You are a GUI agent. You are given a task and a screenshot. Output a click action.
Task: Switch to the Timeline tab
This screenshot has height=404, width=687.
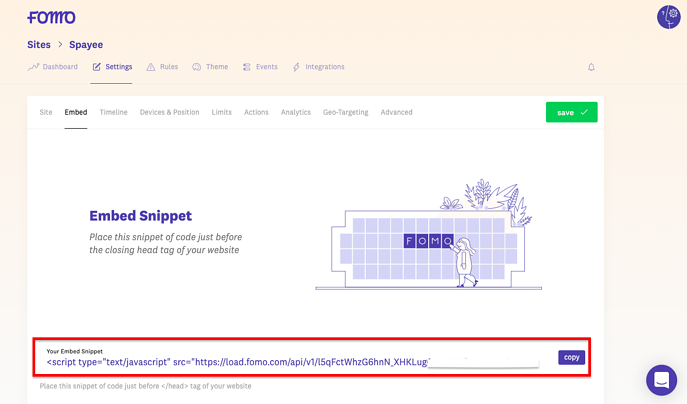[113, 112]
